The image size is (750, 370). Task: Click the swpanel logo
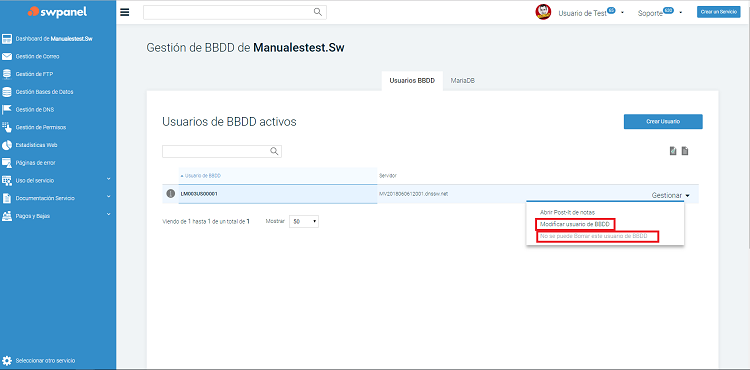pos(57,12)
